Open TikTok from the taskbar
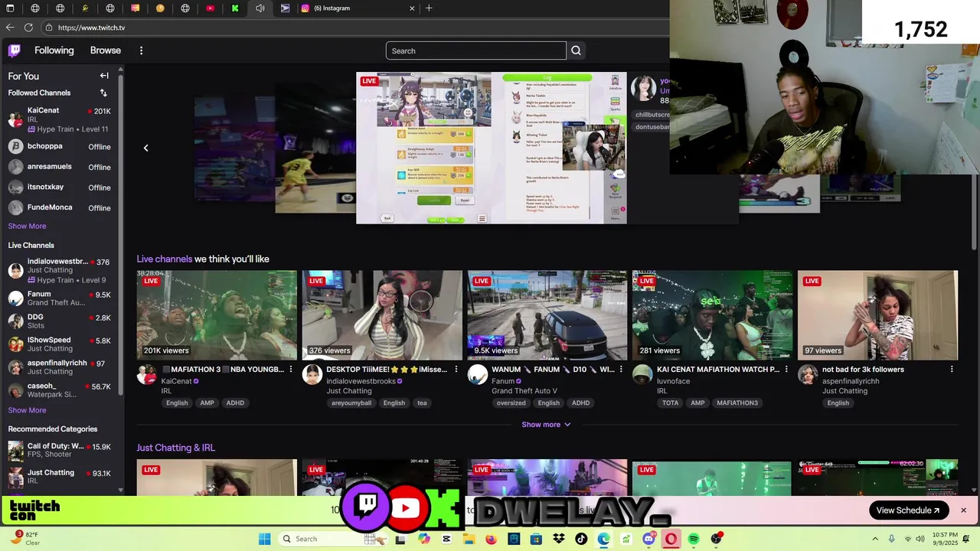Image resolution: width=980 pixels, height=551 pixels. 581,539
